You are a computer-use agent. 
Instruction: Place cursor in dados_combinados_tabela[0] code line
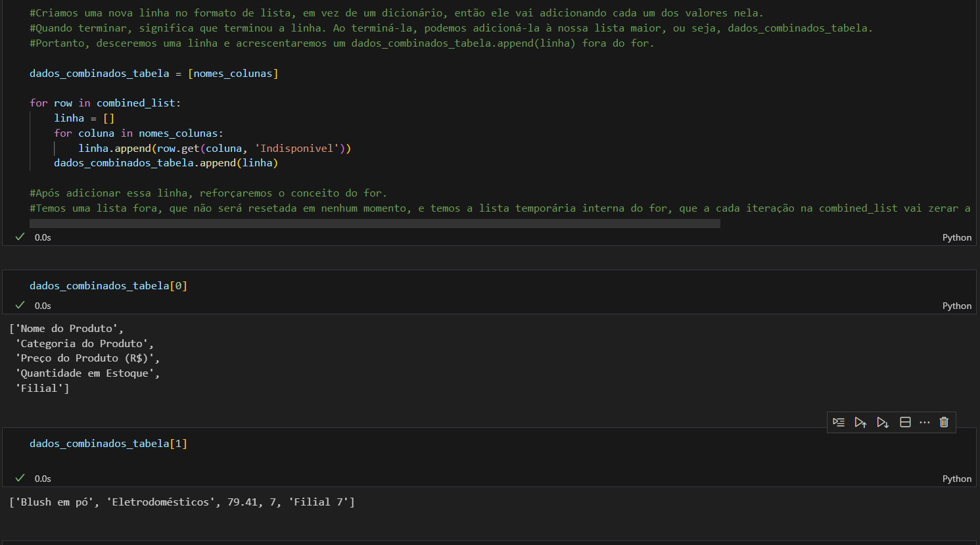click(x=108, y=286)
